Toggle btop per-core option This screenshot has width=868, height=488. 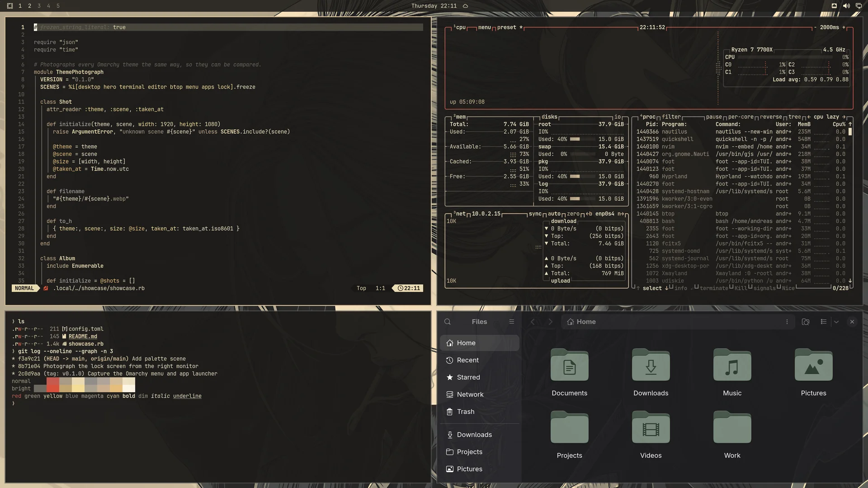pyautogui.click(x=741, y=117)
